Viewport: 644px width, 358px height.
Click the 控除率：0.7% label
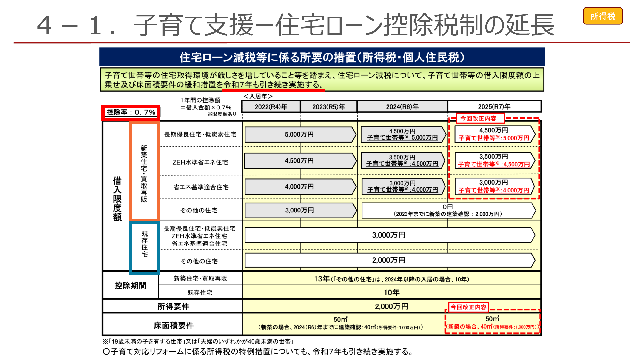point(131,112)
